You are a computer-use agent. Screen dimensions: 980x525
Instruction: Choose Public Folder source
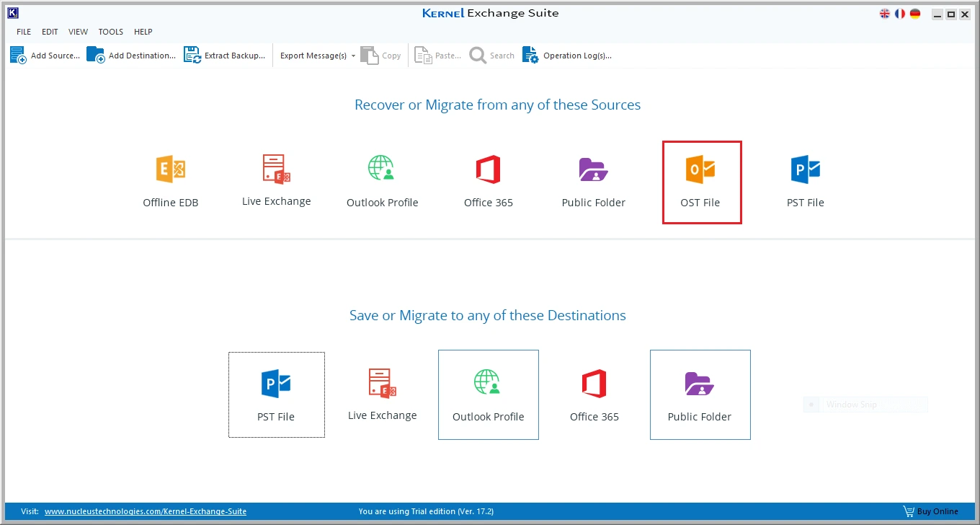(x=594, y=182)
